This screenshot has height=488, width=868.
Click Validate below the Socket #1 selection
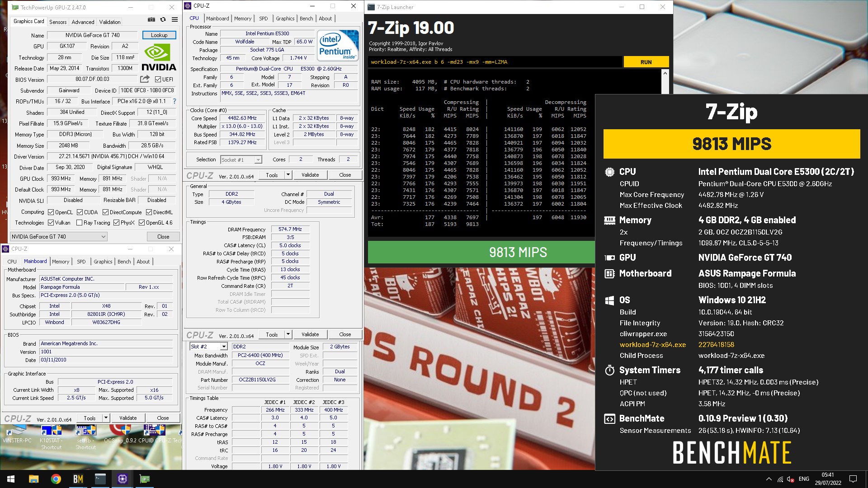point(310,175)
